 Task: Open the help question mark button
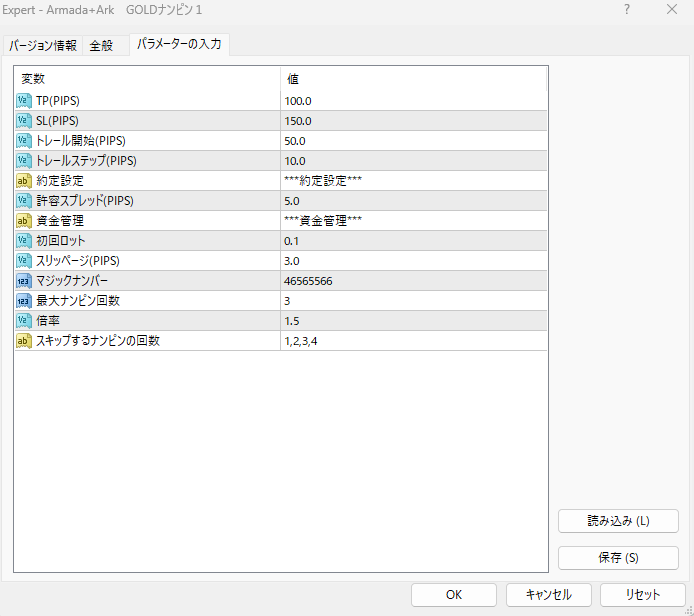coord(627,9)
